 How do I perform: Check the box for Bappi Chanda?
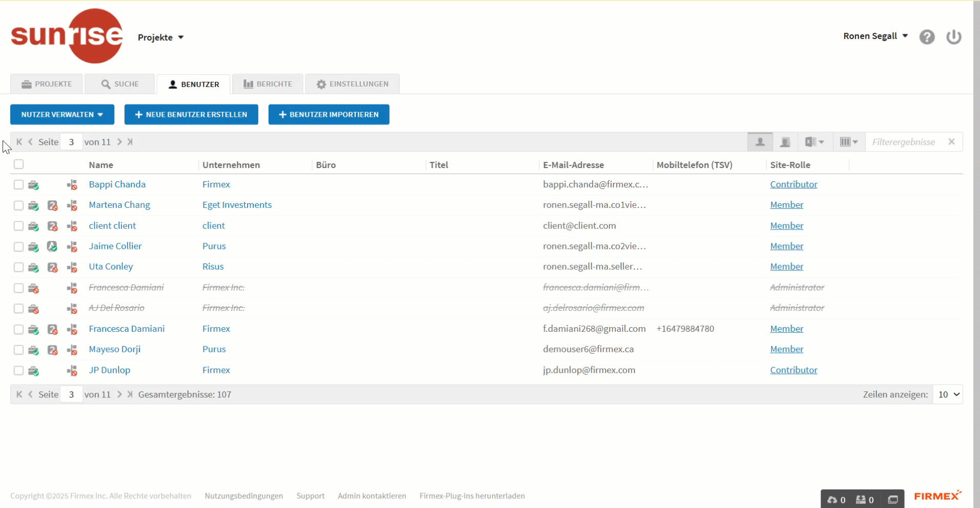(19, 185)
